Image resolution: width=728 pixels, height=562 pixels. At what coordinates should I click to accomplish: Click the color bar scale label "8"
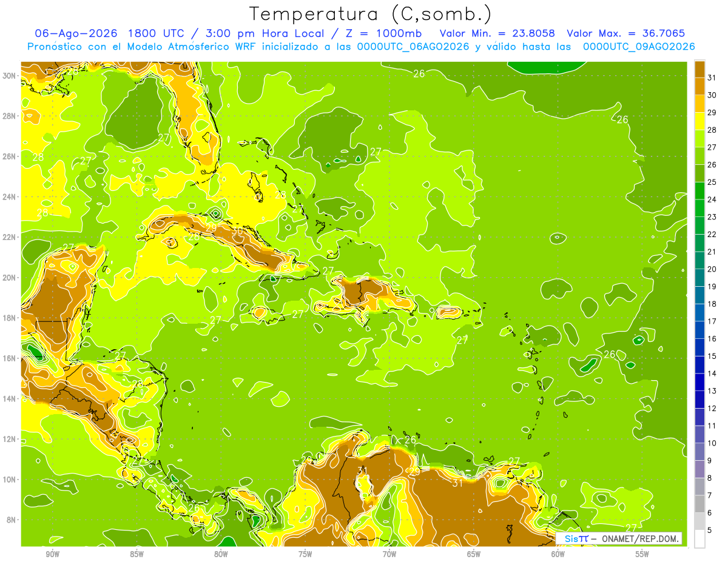[x=709, y=478]
